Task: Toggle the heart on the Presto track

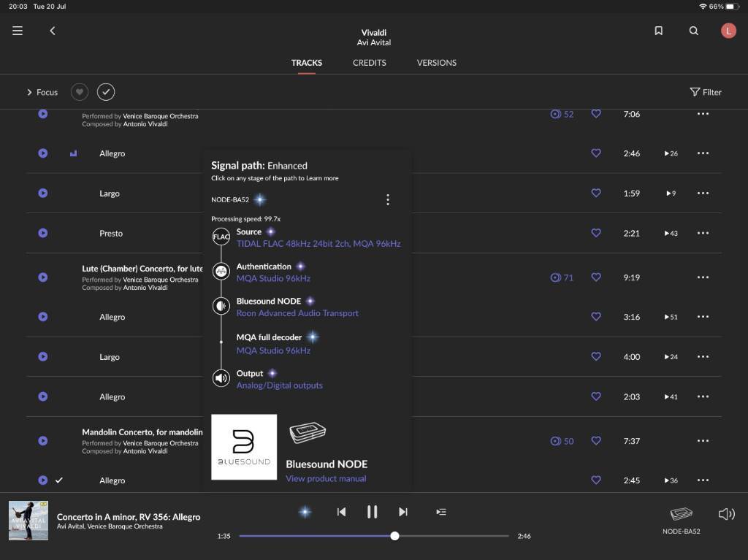Action: pos(596,233)
